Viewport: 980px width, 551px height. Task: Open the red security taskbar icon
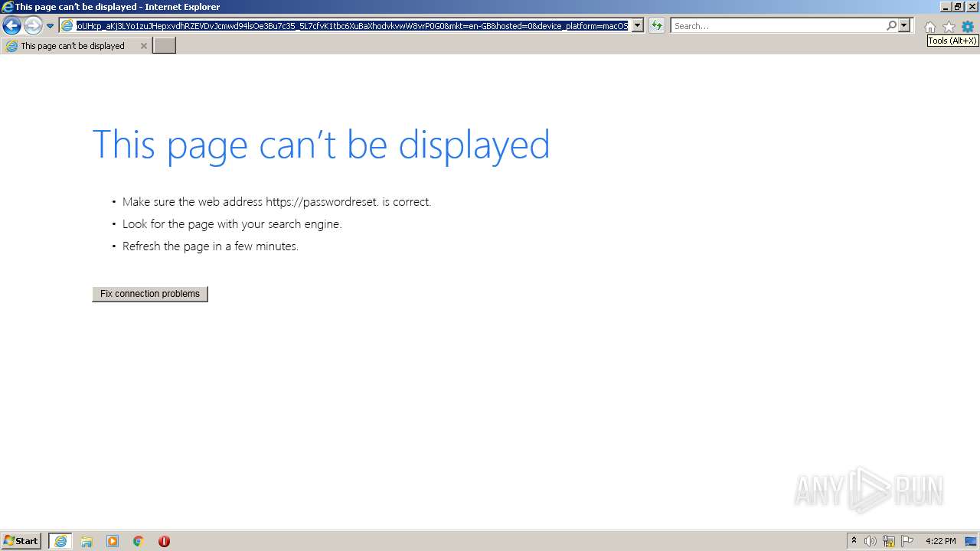pyautogui.click(x=164, y=541)
